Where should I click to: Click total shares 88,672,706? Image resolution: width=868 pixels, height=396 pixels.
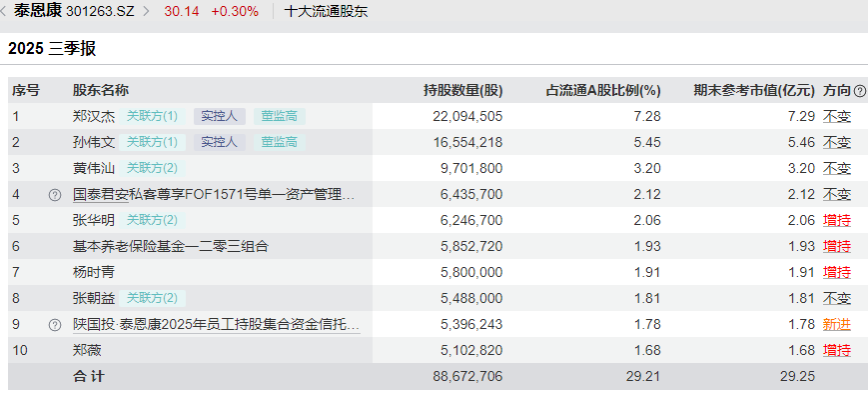point(467,377)
